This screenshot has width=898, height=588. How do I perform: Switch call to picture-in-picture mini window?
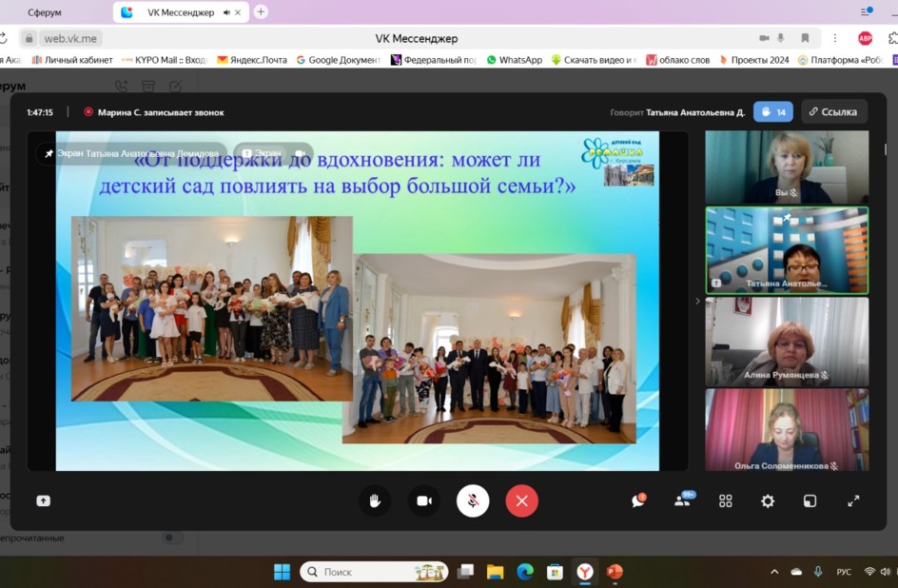pos(810,501)
